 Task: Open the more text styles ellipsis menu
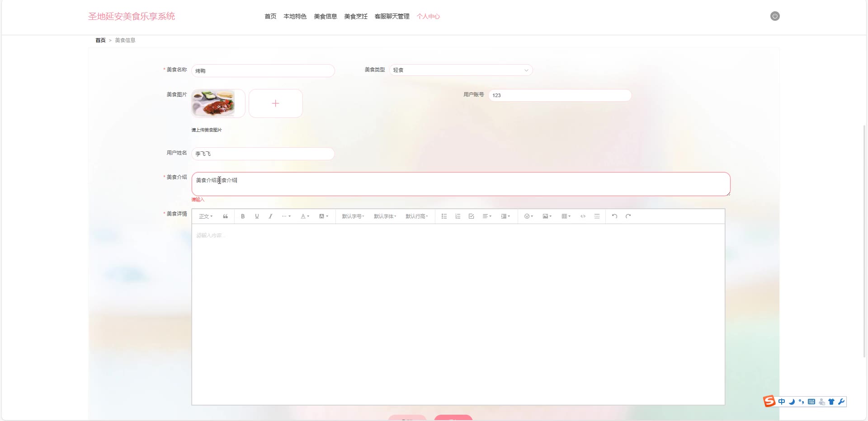point(286,216)
